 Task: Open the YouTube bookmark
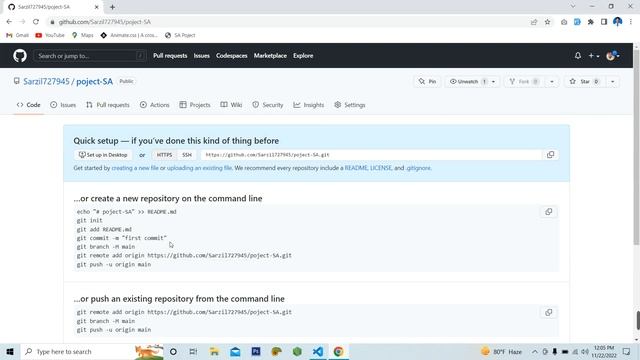pos(50,35)
